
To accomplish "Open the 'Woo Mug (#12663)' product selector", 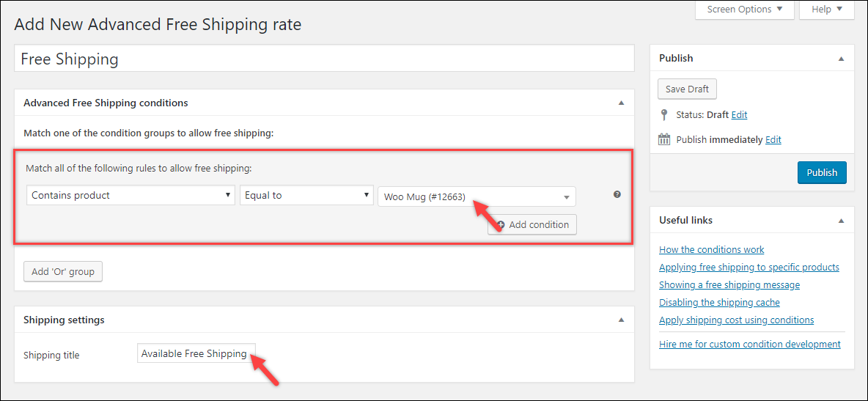I will (x=477, y=196).
